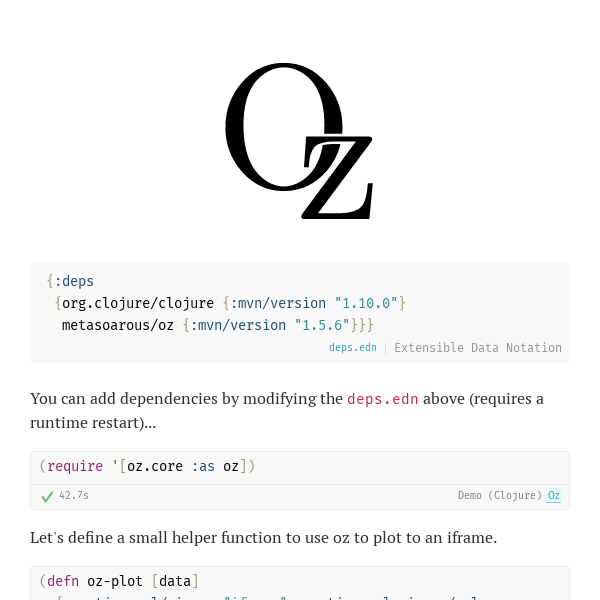Screen dimensions: 600x600
Task: Click the paragraph about adding dependencies
Action: pos(287,411)
